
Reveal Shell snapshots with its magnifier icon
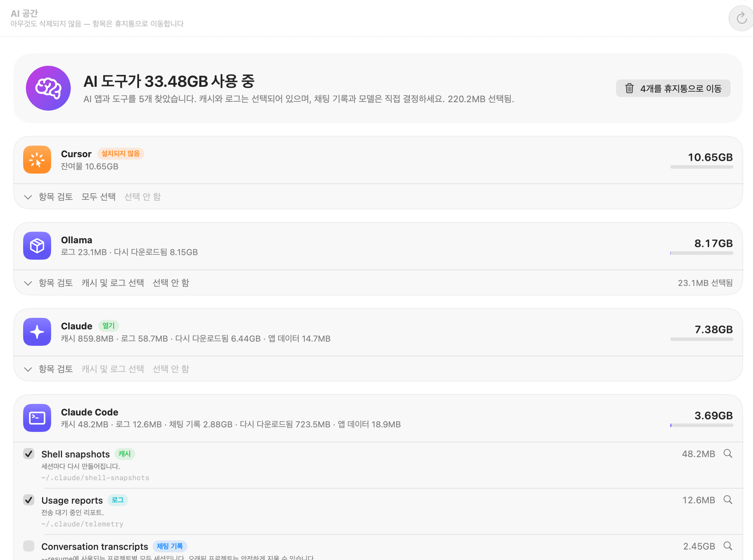coord(728,454)
